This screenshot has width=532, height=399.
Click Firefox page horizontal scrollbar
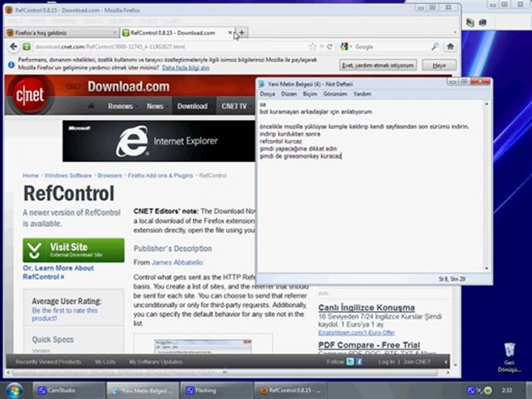tap(224, 372)
